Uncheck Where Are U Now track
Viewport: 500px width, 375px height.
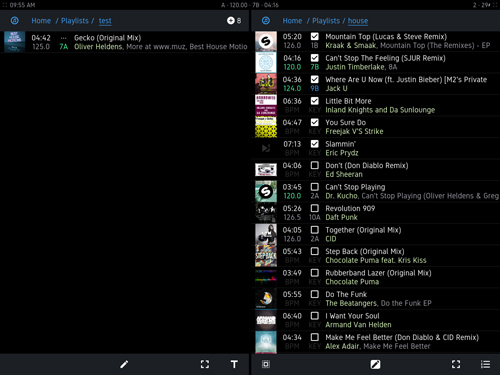pos(314,79)
